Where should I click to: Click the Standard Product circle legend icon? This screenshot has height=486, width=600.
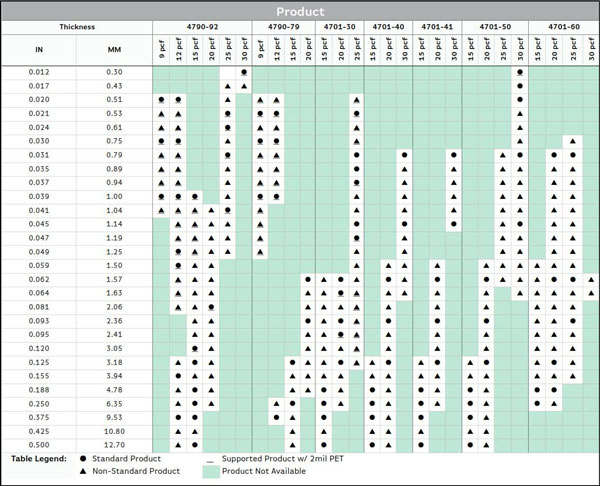point(83,458)
